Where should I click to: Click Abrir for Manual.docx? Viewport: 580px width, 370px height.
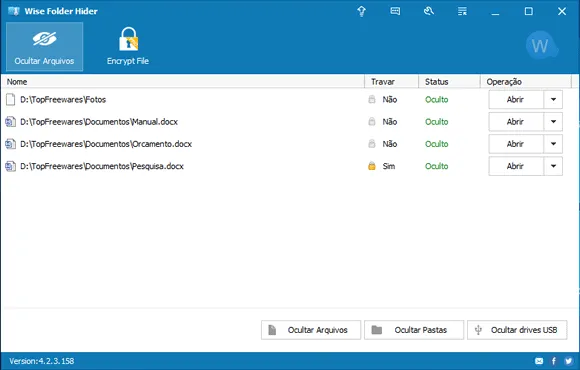[x=516, y=122]
